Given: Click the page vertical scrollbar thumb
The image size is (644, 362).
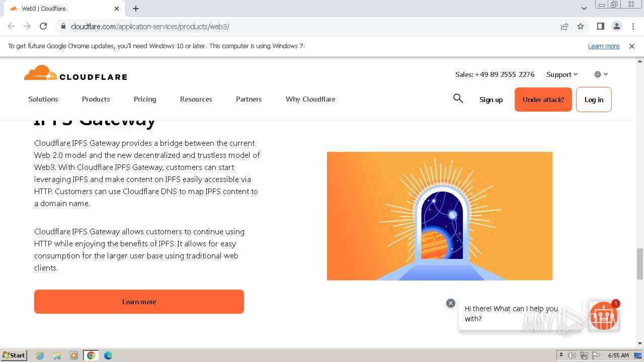Looking at the screenshot, I should (640, 263).
